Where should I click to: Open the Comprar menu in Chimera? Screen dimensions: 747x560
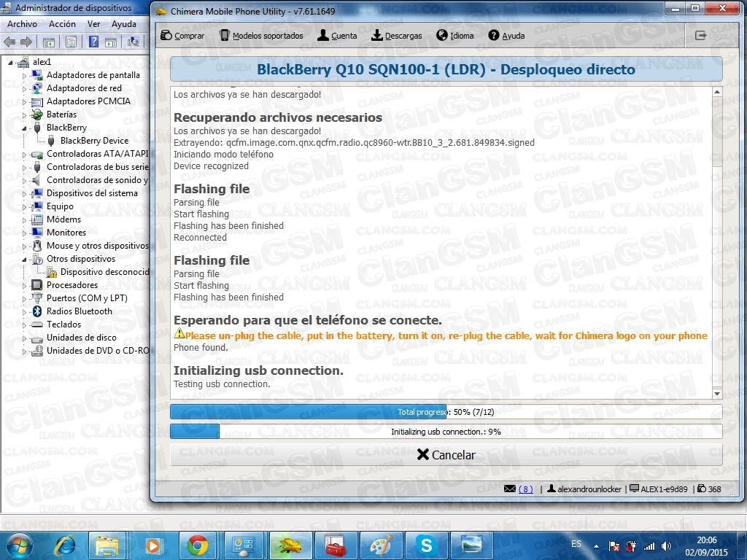[182, 36]
